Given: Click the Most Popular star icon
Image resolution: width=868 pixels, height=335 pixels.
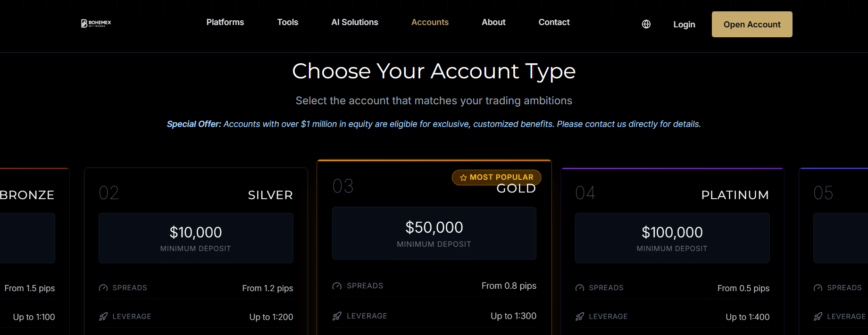Looking at the screenshot, I should click(x=463, y=177).
